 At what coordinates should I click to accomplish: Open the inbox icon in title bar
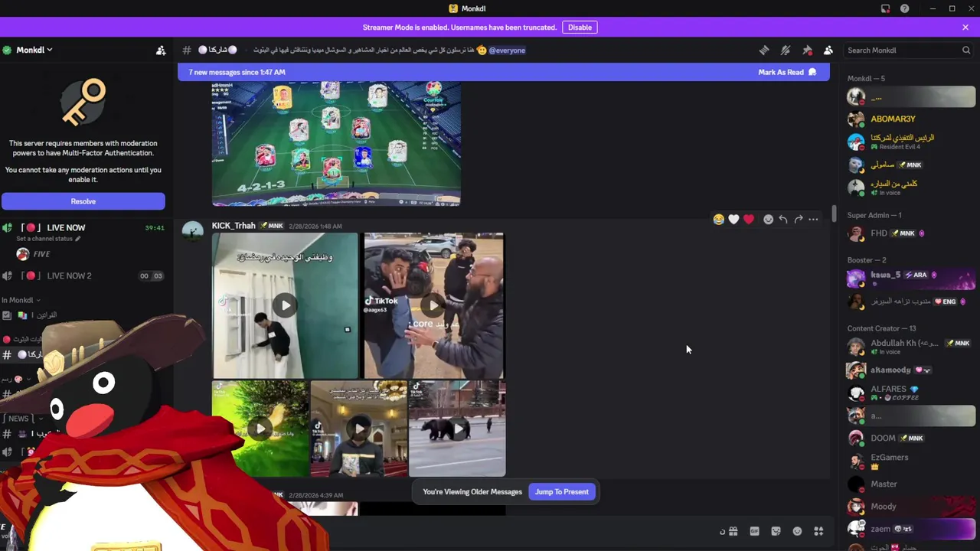click(x=885, y=8)
